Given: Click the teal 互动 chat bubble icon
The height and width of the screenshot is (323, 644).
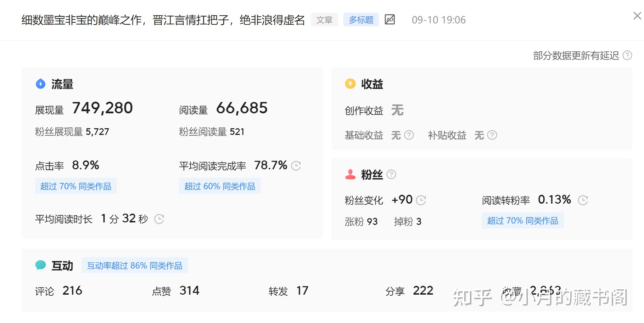Looking at the screenshot, I should pos(41,265).
